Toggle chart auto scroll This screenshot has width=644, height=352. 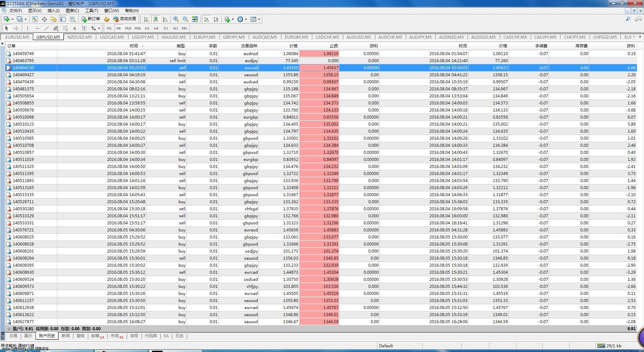(207, 19)
